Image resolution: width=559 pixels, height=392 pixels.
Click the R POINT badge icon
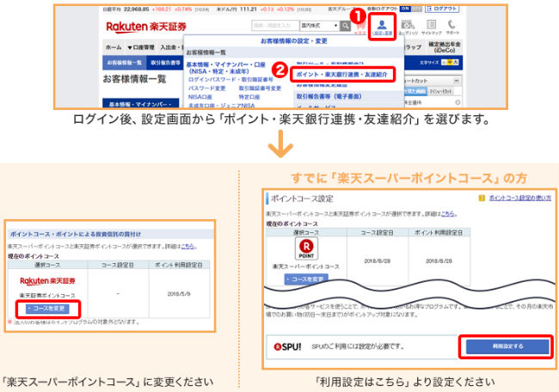coord(306,248)
